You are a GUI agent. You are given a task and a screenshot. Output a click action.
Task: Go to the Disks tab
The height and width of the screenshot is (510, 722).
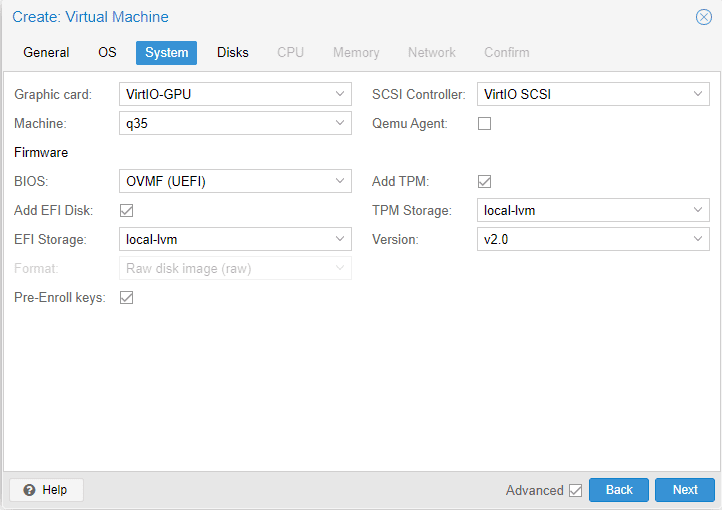[x=233, y=52]
